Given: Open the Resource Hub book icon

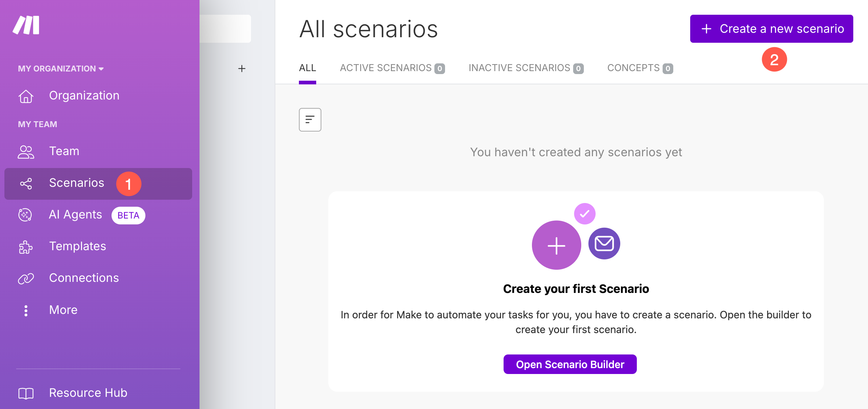Looking at the screenshot, I should 26,394.
